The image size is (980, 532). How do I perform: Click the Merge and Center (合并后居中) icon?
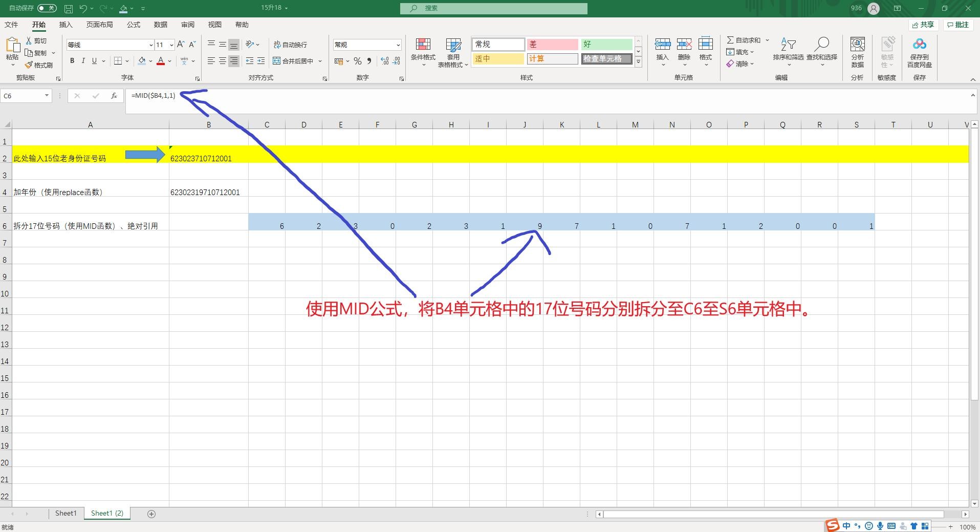coord(277,61)
